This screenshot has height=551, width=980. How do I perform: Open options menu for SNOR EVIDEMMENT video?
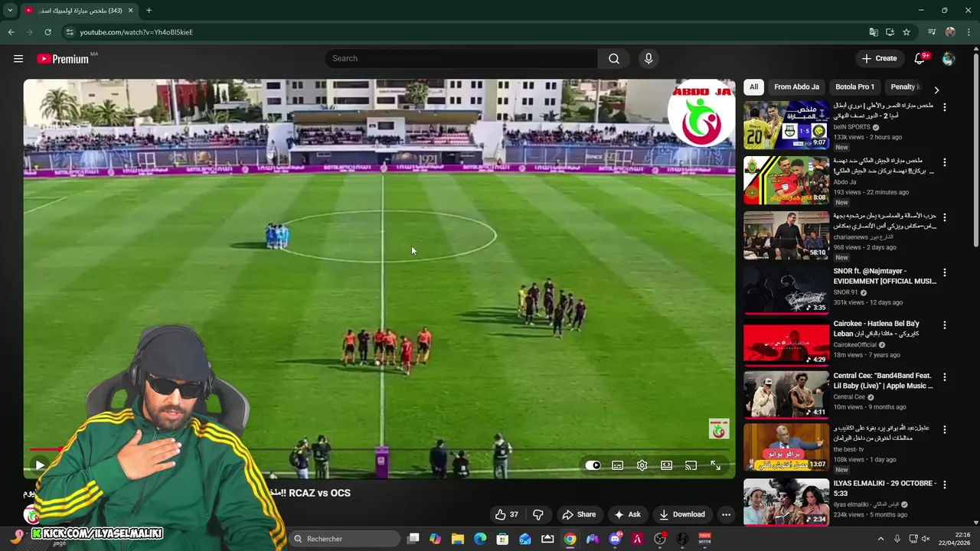tap(944, 272)
